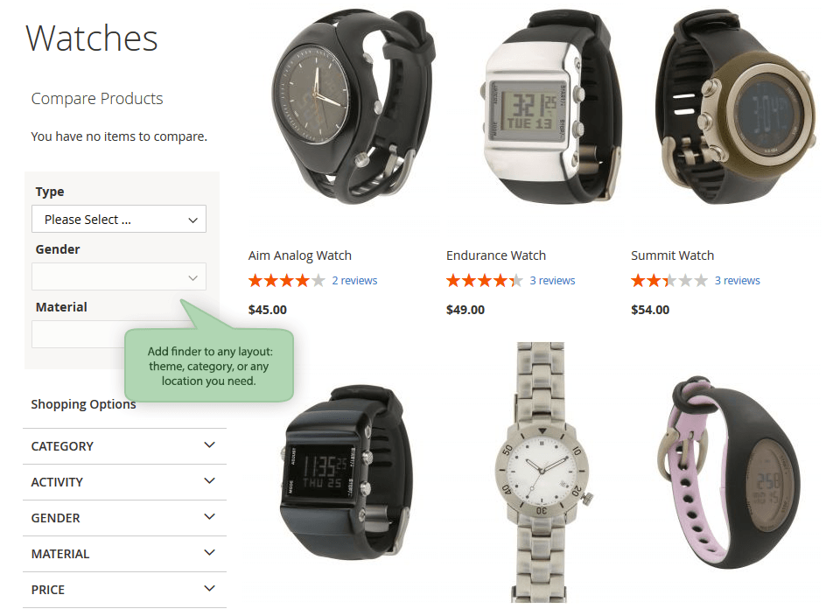Screen dimensions: 840x616
Task: Expand the GENDER shopping option
Action: pyautogui.click(x=124, y=518)
